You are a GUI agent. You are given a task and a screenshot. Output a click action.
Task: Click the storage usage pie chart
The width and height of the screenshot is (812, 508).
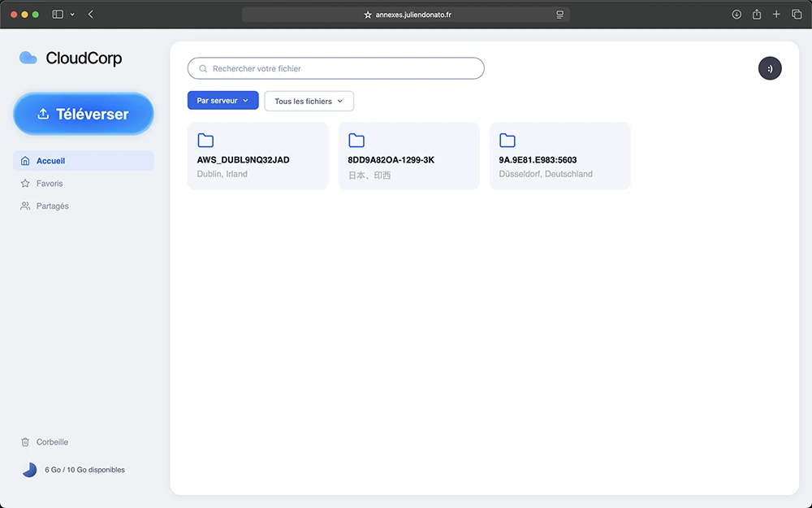(x=29, y=470)
